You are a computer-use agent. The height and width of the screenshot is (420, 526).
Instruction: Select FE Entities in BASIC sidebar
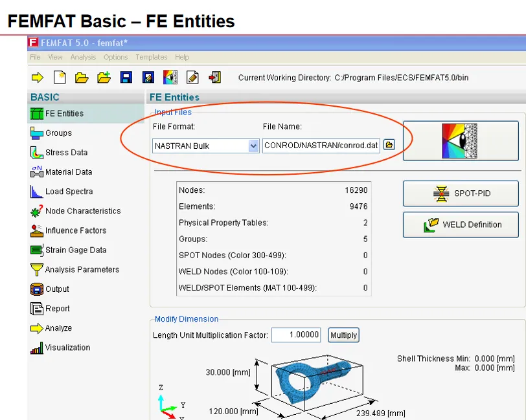coord(86,114)
